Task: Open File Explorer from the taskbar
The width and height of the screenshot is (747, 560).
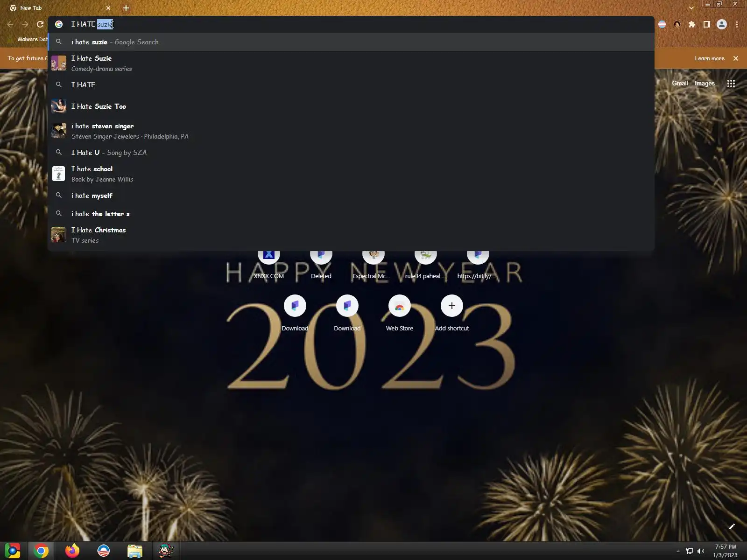Action: [135, 551]
